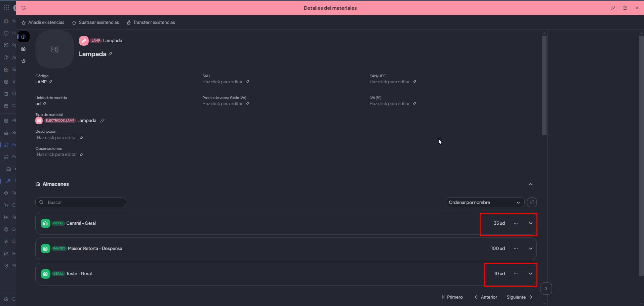Click the ELECTRICOS.LAMP tag
The image size is (644, 306).
(x=60, y=121)
